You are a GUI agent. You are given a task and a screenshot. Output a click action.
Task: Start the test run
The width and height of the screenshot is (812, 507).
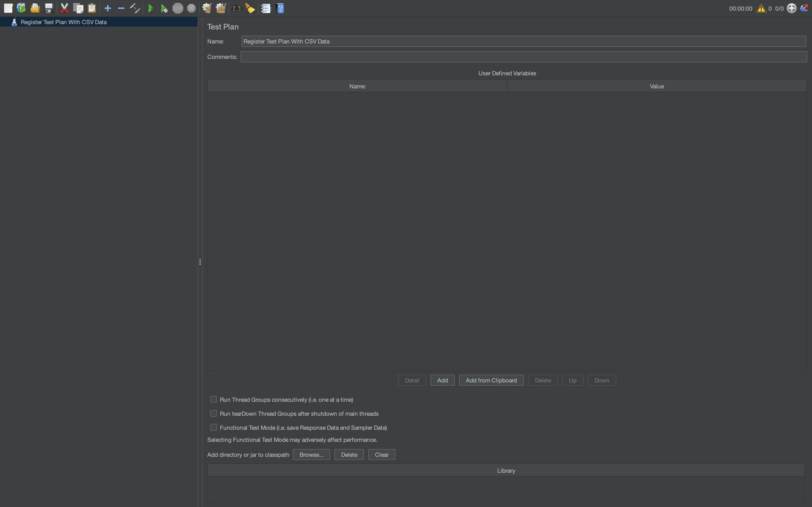[151, 8]
